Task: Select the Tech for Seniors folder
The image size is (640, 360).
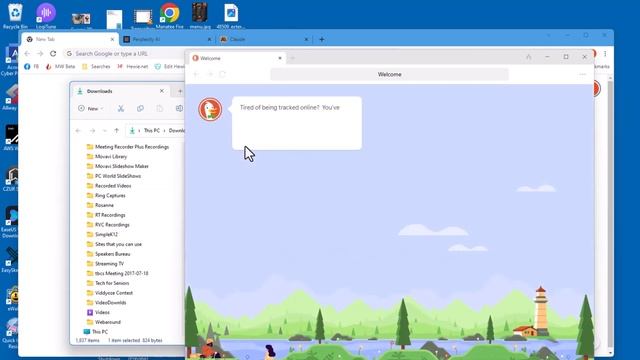Action: [x=108, y=283]
